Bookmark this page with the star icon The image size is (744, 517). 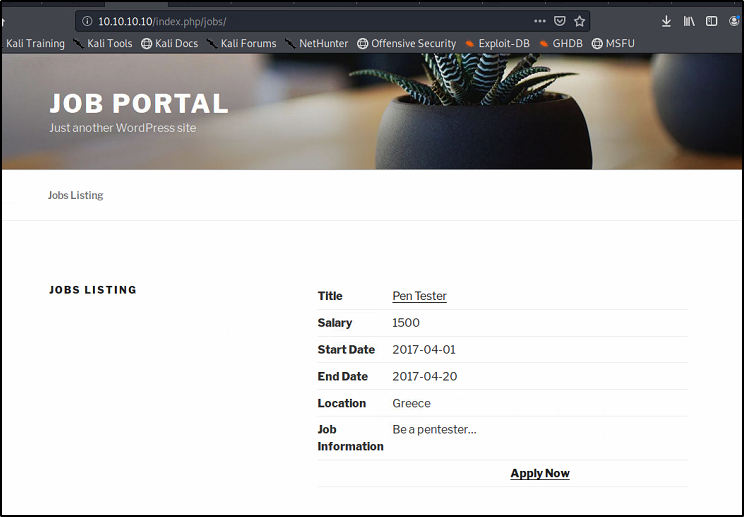point(579,21)
